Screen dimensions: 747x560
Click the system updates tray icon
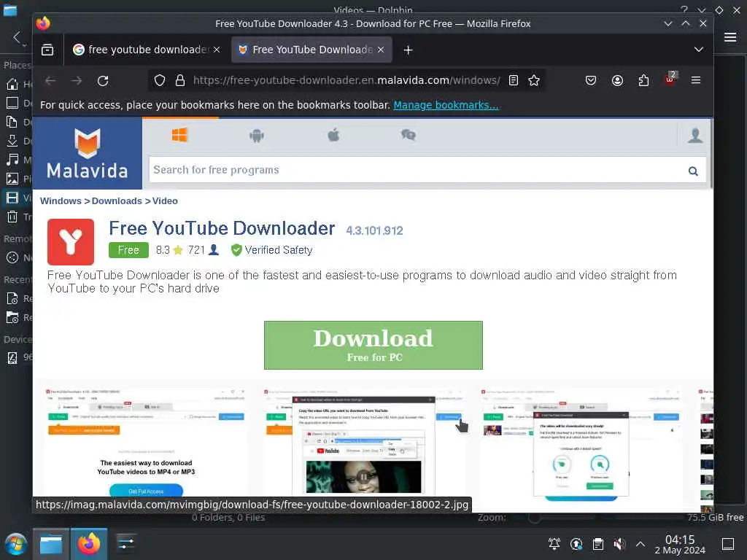(x=576, y=544)
